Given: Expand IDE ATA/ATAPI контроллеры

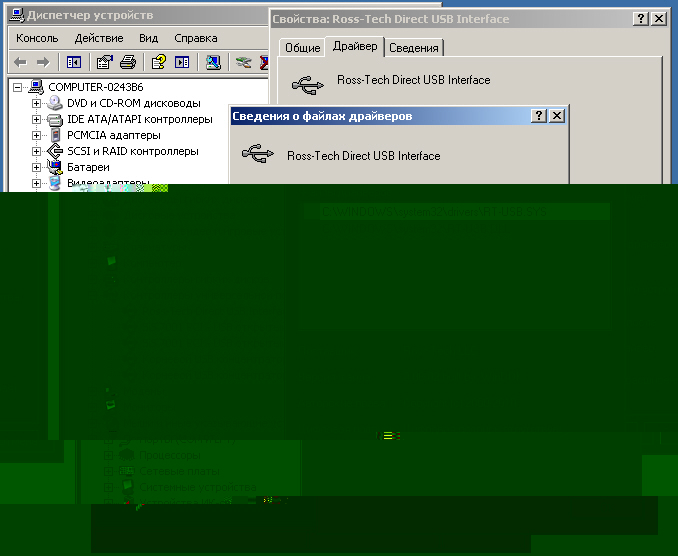Looking at the screenshot, I should click(x=36, y=119).
